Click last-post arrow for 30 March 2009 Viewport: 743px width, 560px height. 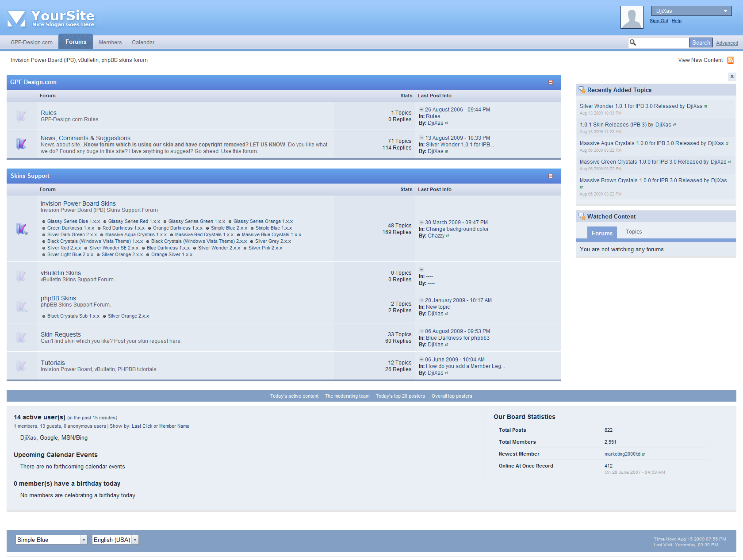pyautogui.click(x=421, y=222)
